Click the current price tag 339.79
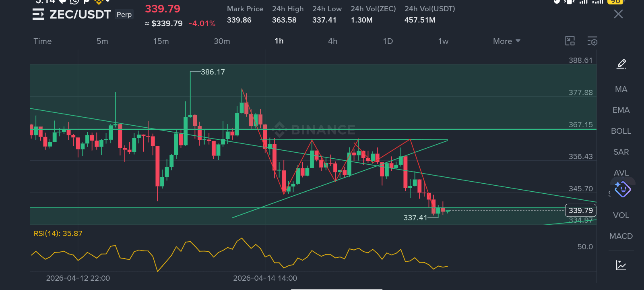The width and height of the screenshot is (644, 290). [580, 210]
